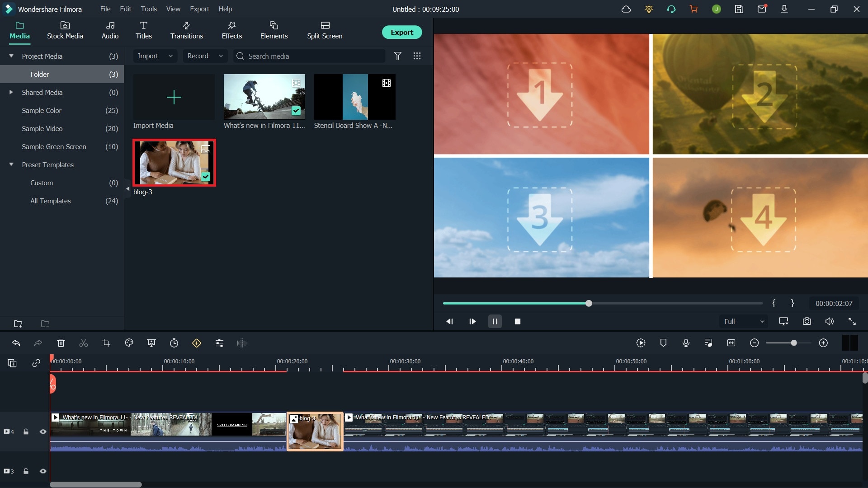Click the speed clock icon
Screen dimensions: 868x488
coord(174,343)
